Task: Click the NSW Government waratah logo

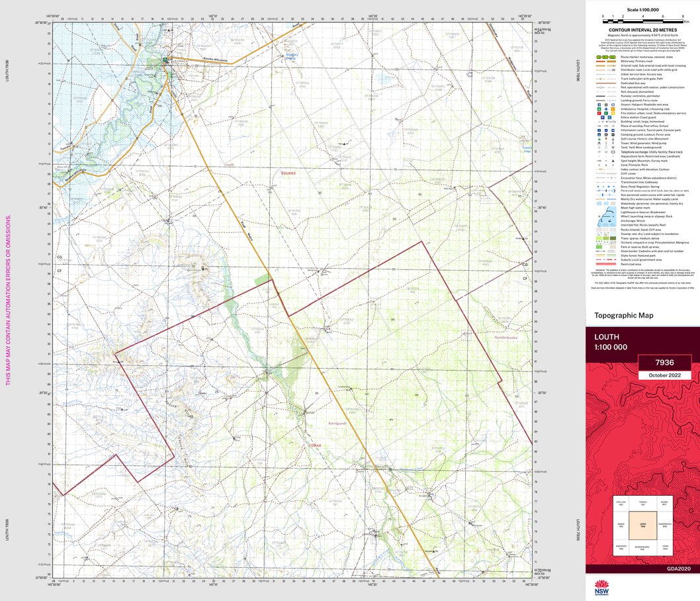Action: [x=602, y=587]
